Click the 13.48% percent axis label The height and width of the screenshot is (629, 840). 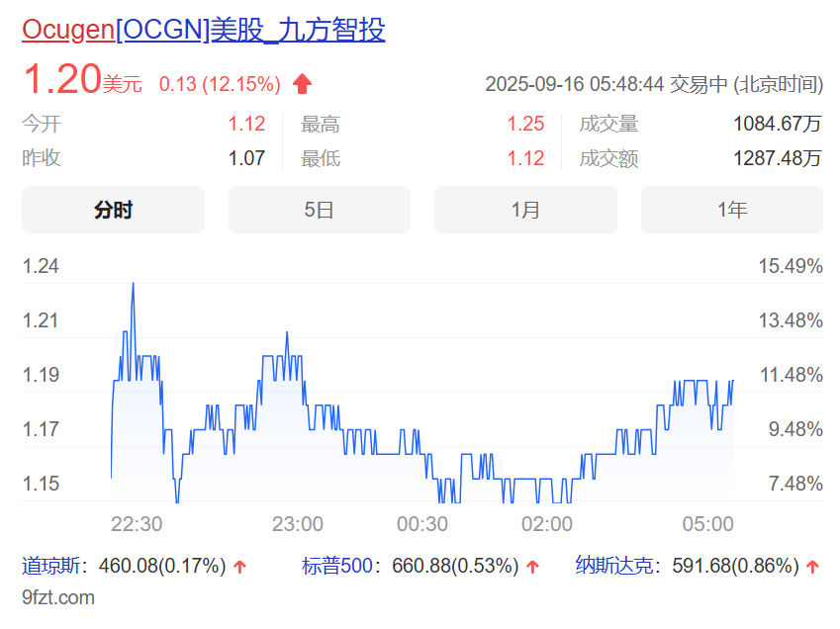coord(791,320)
